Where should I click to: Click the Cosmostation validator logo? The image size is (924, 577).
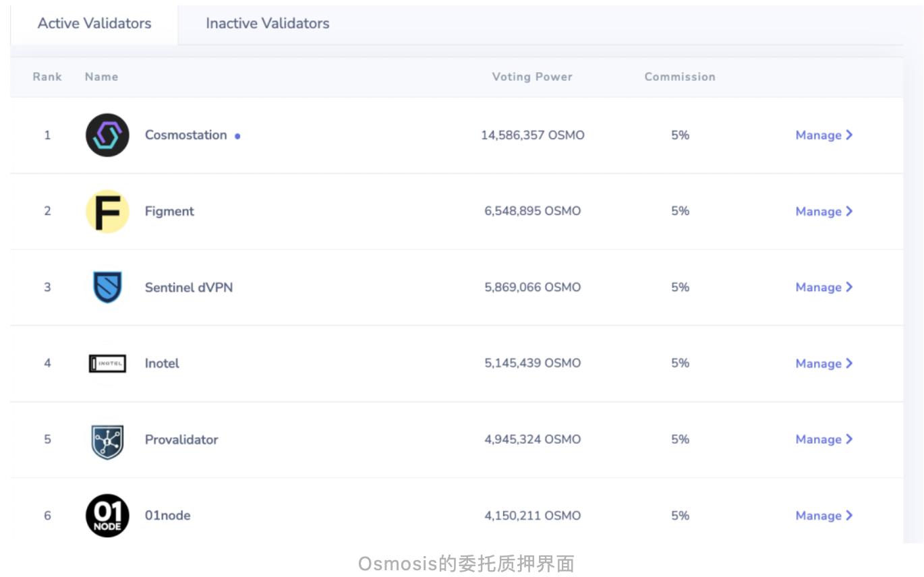pos(107,135)
